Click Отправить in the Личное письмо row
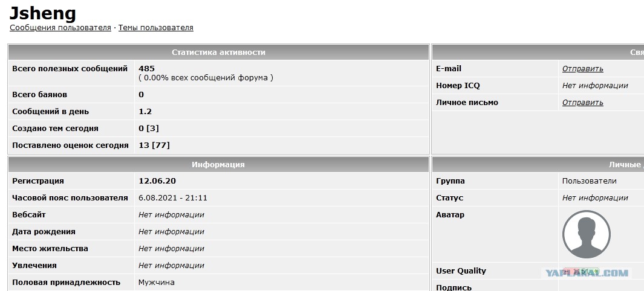Screen dimensions: 644x291 (582, 103)
